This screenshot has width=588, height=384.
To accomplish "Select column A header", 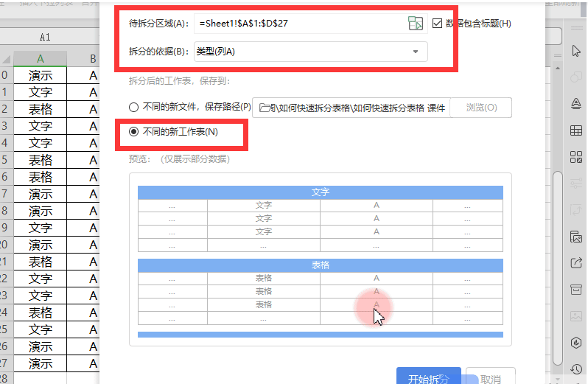I will [x=40, y=59].
